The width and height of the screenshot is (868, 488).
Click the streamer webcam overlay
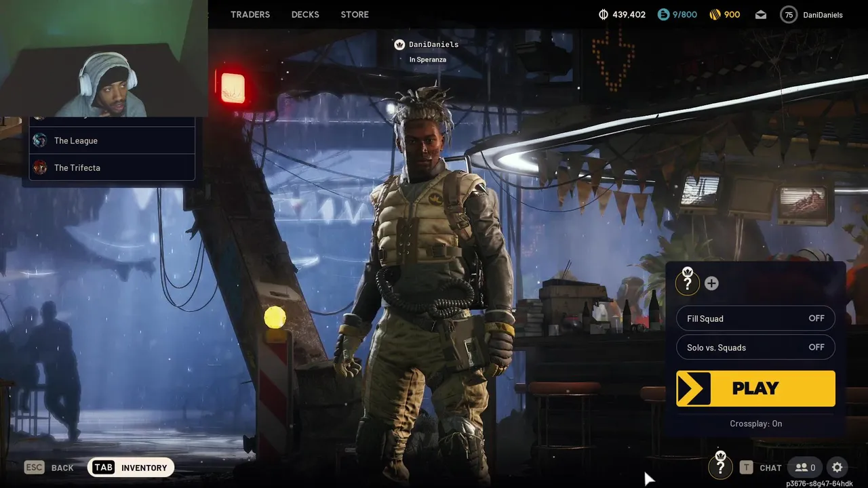point(104,58)
